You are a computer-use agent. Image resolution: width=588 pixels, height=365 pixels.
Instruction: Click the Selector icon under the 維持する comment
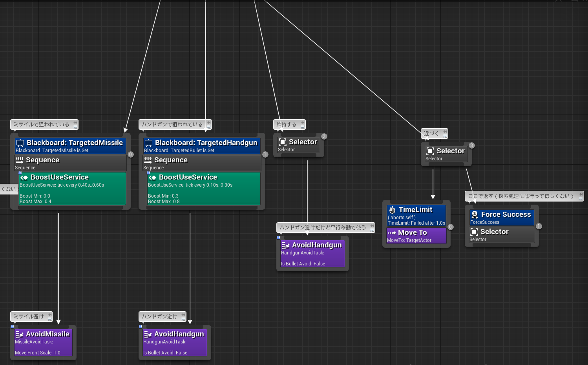(283, 142)
